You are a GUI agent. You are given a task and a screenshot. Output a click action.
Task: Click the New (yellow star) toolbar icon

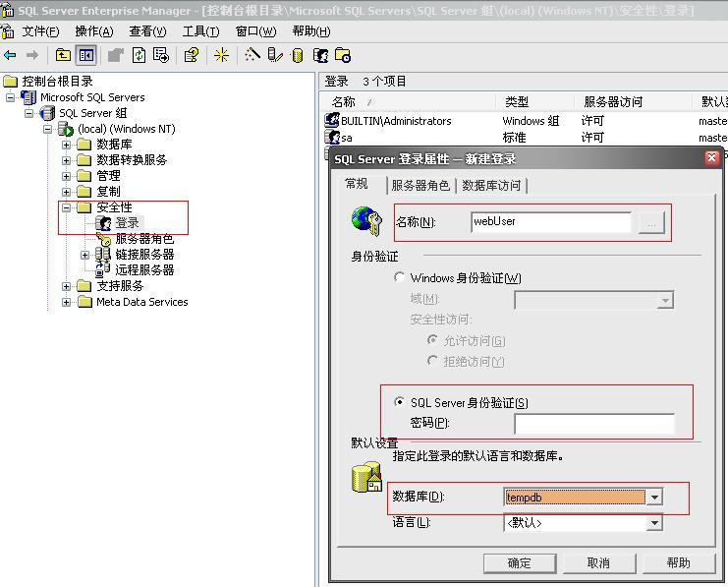click(x=221, y=55)
